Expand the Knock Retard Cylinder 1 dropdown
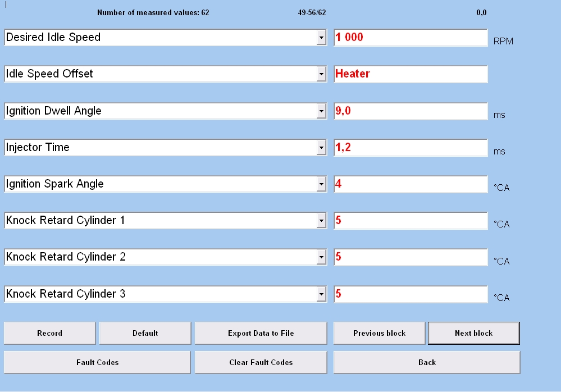561x392 pixels. coord(321,221)
